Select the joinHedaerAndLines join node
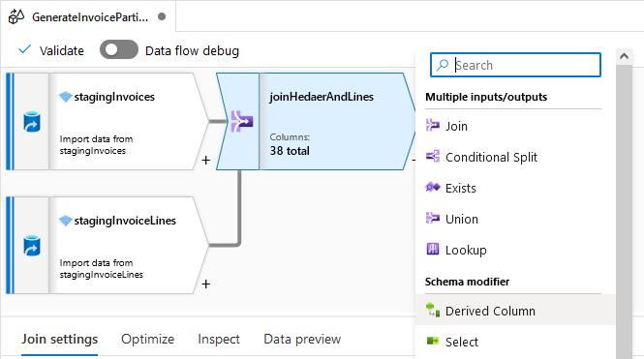This screenshot has width=644, height=359. (317, 122)
